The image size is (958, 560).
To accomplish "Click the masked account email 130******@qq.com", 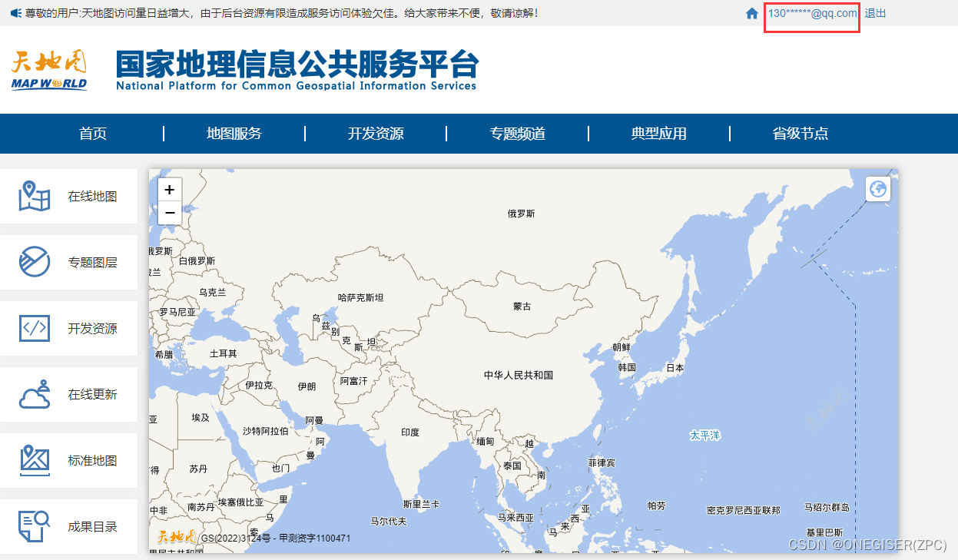I will 811,13.
